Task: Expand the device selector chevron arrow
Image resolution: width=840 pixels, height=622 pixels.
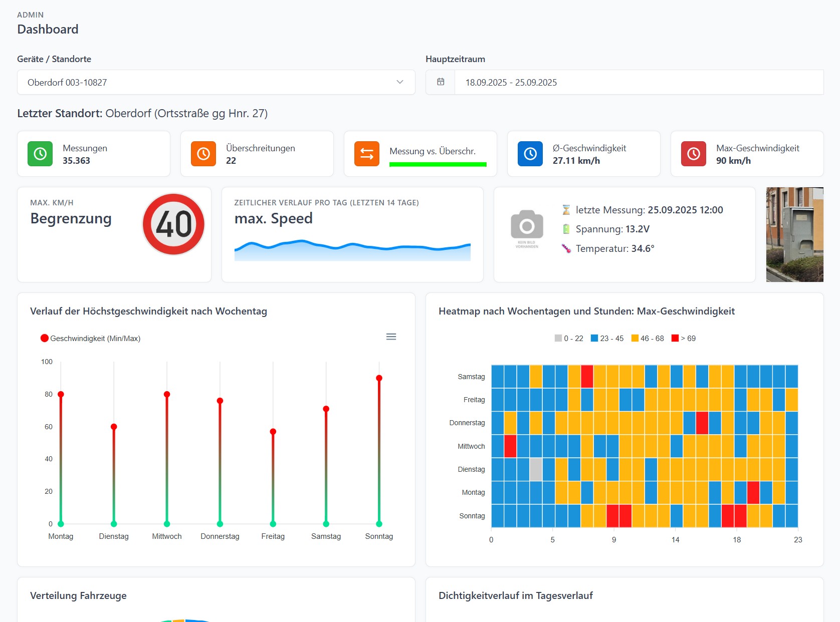Action: click(x=399, y=82)
